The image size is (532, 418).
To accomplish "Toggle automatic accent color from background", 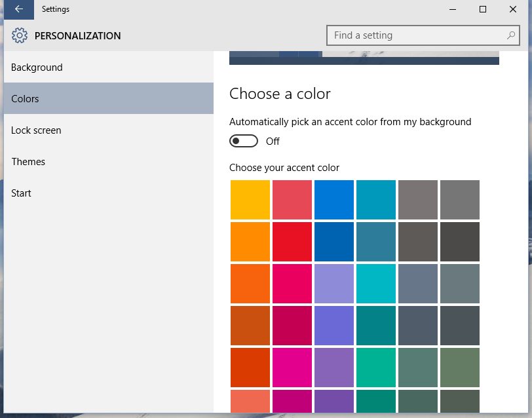I will coord(244,141).
